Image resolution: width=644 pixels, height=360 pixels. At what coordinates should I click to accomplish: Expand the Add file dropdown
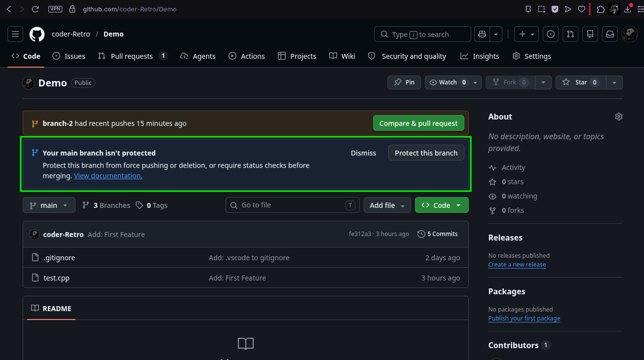[x=387, y=205]
